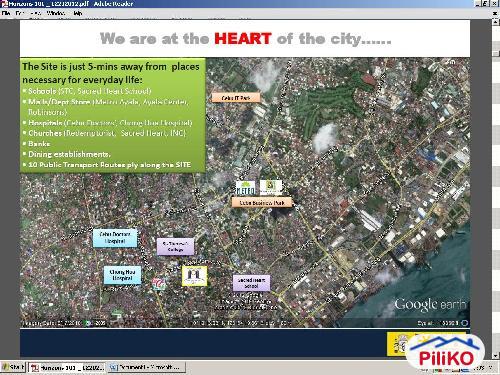
Task: Close the document with menu bar X
Action: coord(495,13)
